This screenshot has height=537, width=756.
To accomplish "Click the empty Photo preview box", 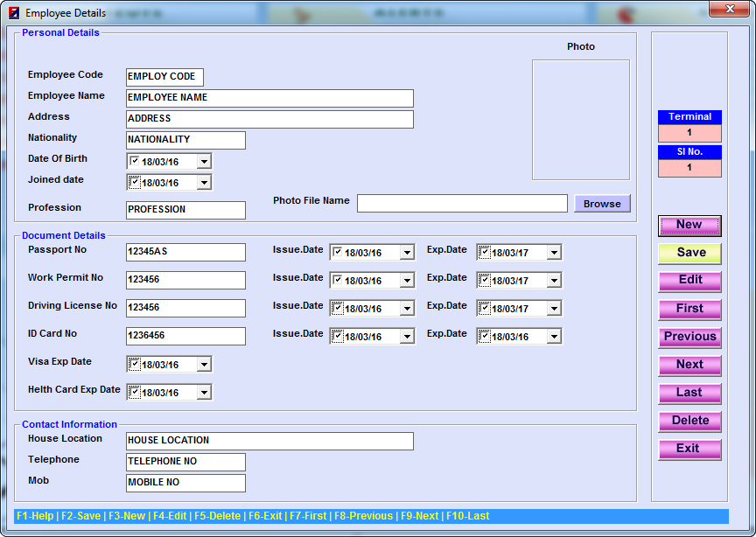I will coord(581,120).
